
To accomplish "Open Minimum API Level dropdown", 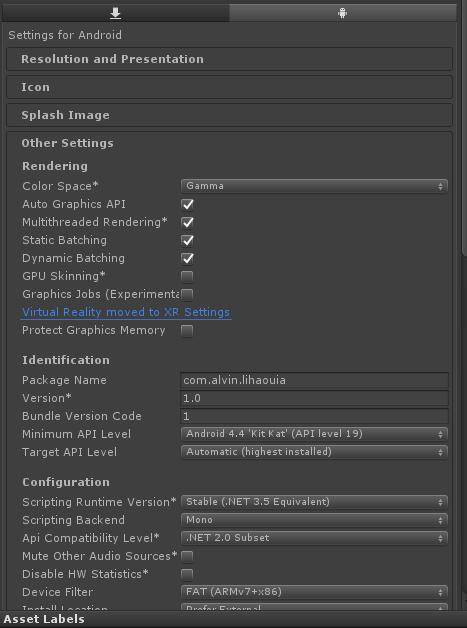I will (x=314, y=434).
